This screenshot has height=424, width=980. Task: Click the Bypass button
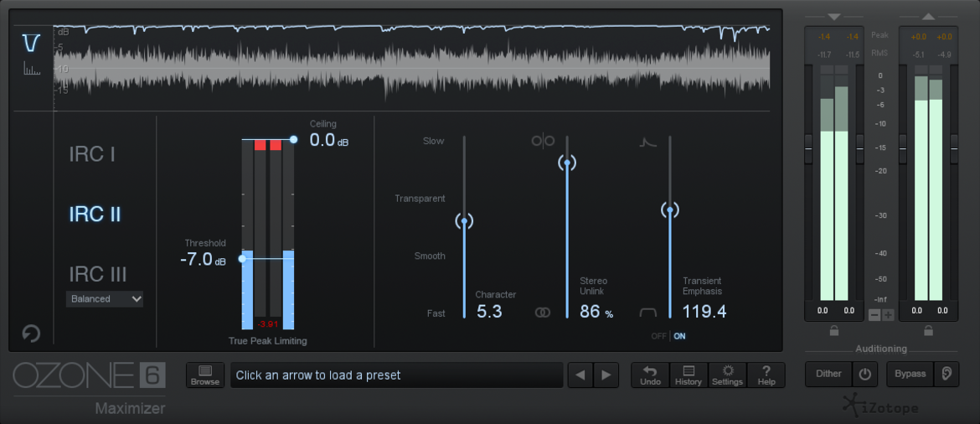[x=910, y=374]
